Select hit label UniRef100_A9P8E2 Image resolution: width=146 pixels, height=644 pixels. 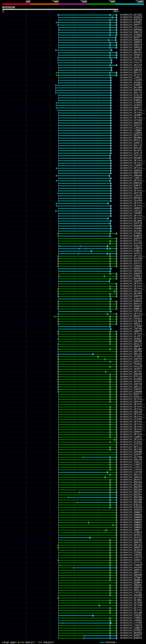(131, 22)
